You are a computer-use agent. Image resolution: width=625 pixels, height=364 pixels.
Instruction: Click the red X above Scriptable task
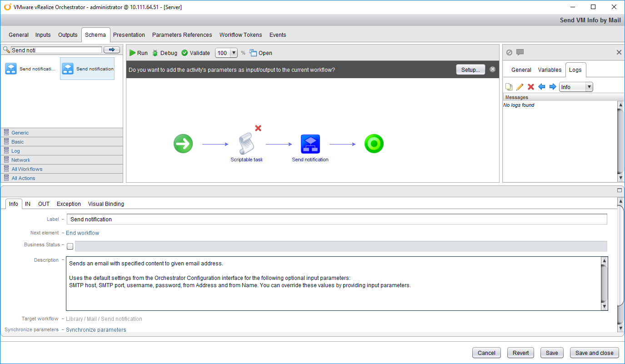point(258,128)
